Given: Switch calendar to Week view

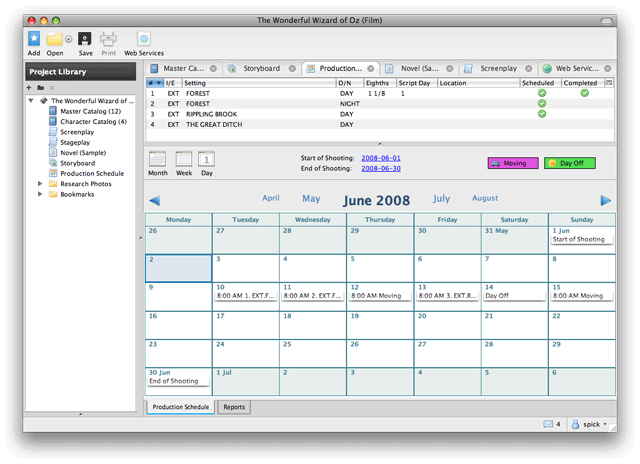Looking at the screenshot, I should coord(184,164).
